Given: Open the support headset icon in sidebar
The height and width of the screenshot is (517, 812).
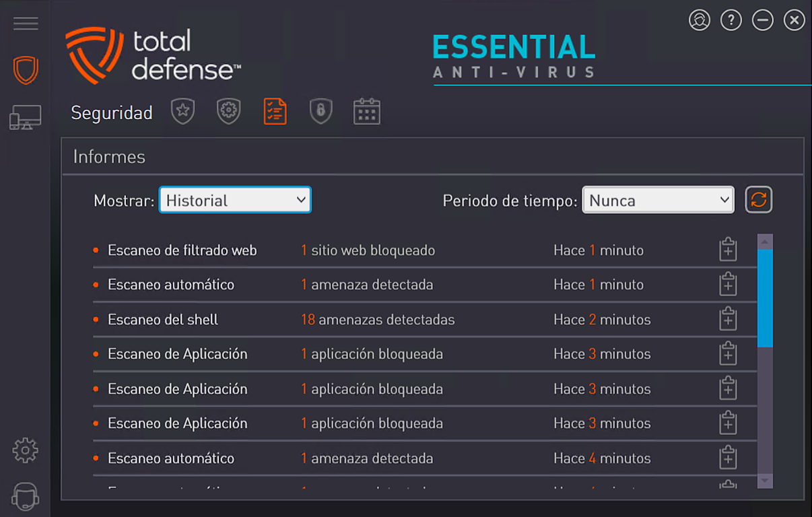Looking at the screenshot, I should [x=26, y=497].
